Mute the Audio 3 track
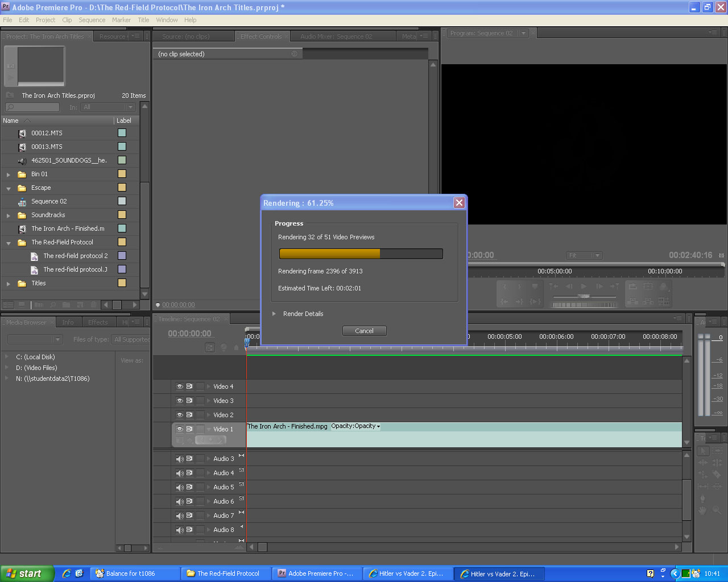Viewport: 728px width, 582px height. (180, 459)
